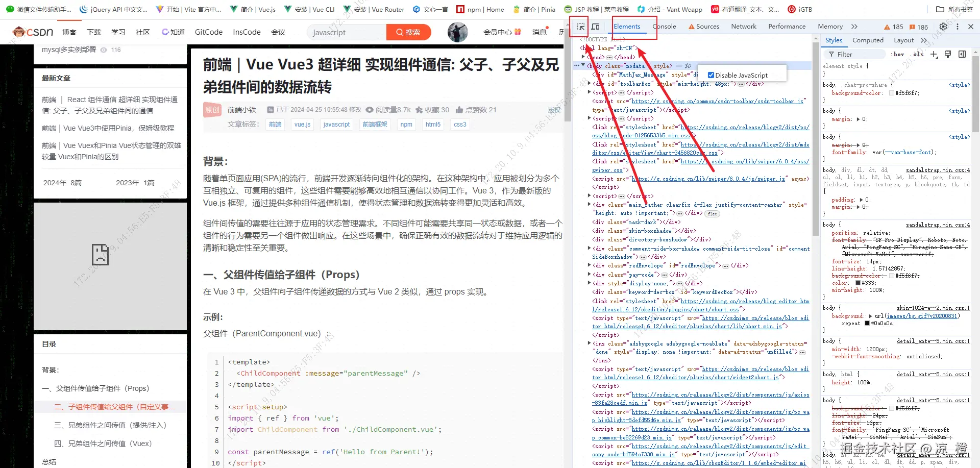Switch to the Elements tab
This screenshot has height=468, width=980.
(627, 27)
